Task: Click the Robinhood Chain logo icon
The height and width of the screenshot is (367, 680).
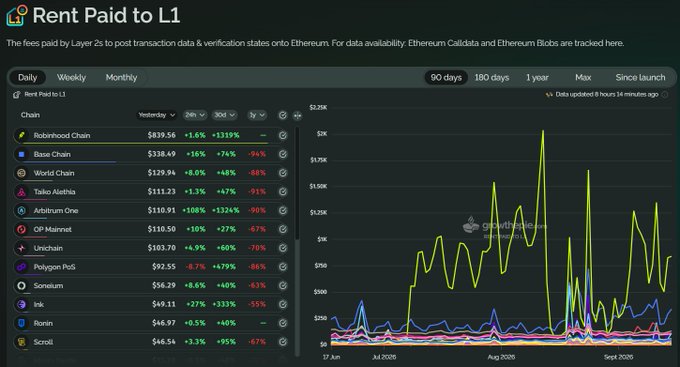Action: pos(21,135)
